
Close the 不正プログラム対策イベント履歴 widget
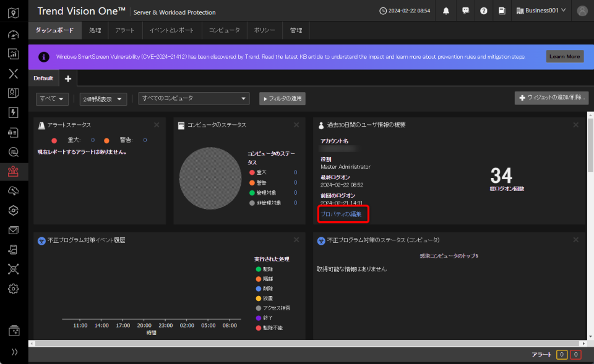pos(296,240)
